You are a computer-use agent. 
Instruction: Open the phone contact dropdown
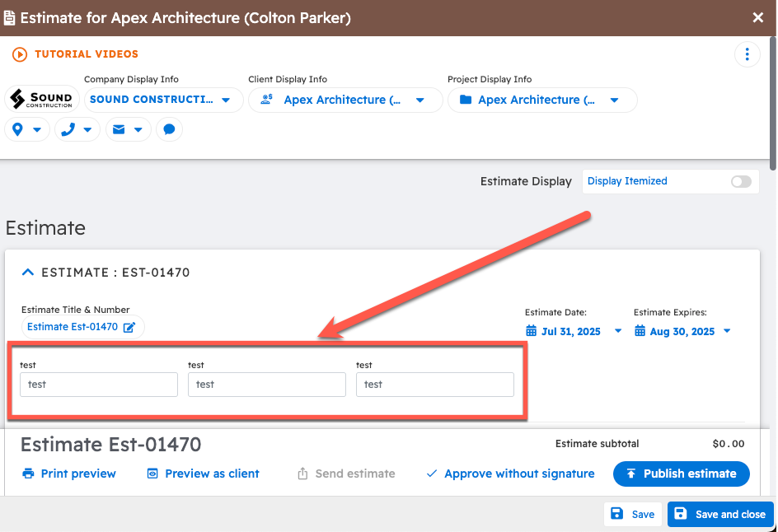[x=77, y=129]
